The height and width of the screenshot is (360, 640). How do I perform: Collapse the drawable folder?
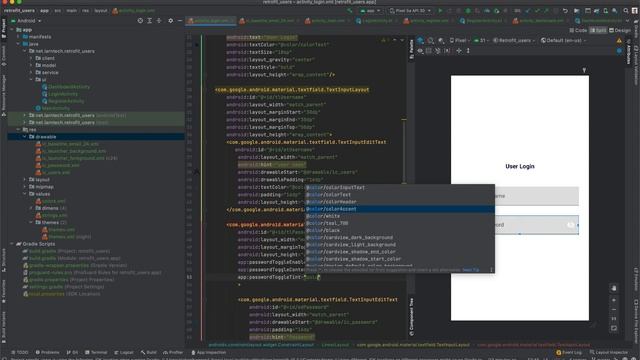[24, 137]
